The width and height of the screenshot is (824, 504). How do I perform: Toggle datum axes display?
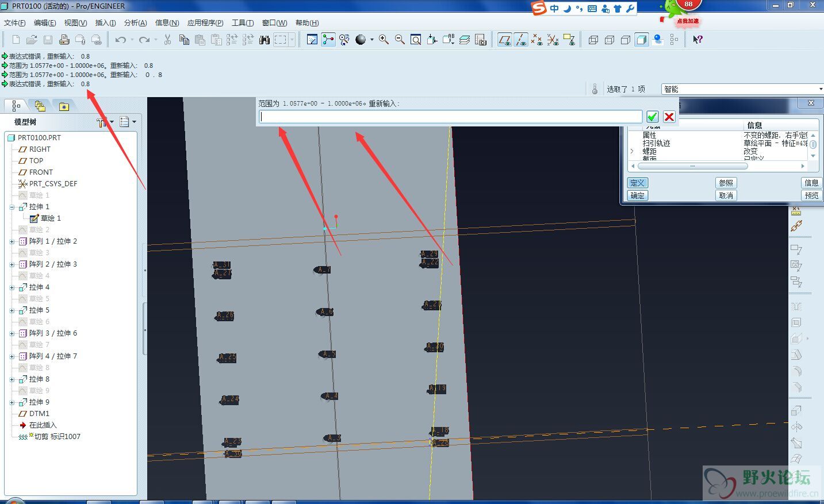pos(521,40)
